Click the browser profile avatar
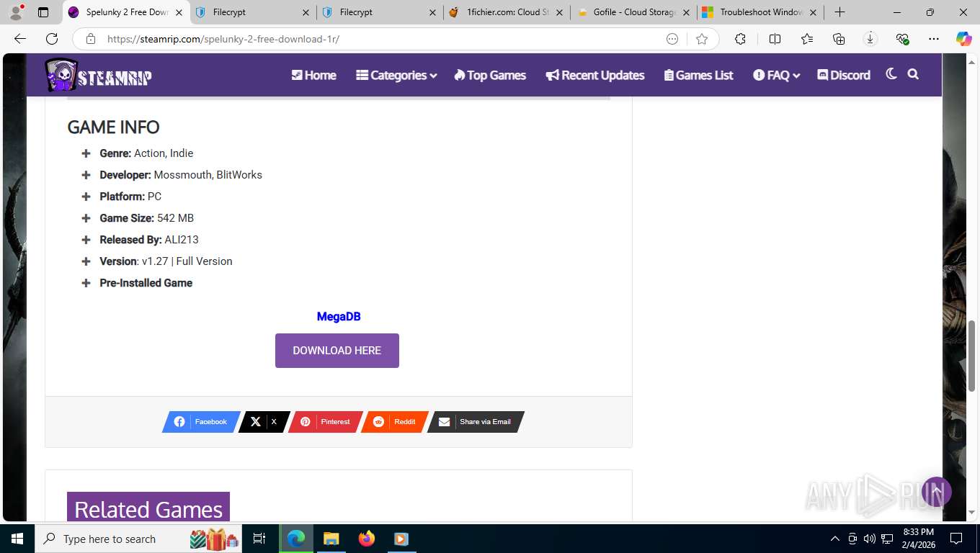980x553 pixels. (16, 12)
